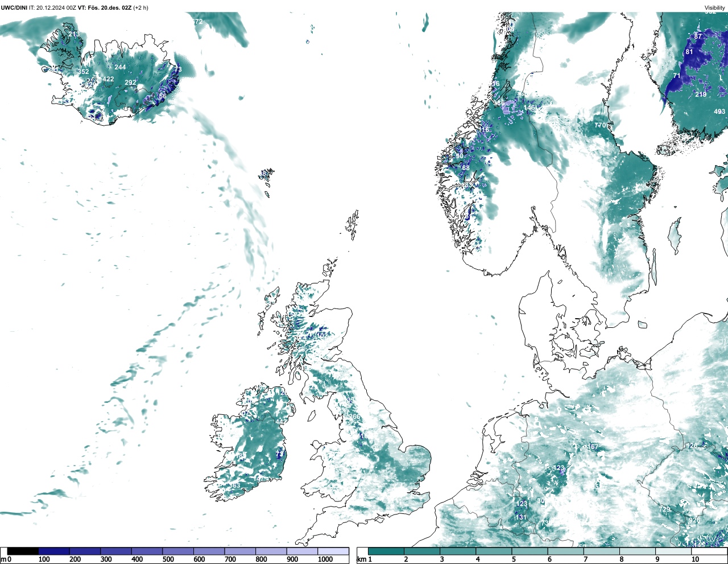The height and width of the screenshot is (564, 728).
Task: Click the '167' value over Germany
Action: (x=593, y=447)
